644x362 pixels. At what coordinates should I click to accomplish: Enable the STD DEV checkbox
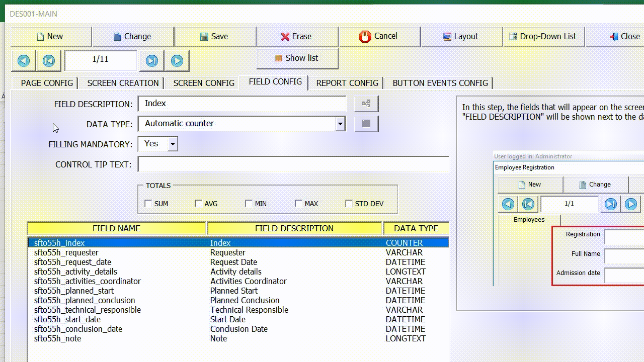tap(349, 203)
